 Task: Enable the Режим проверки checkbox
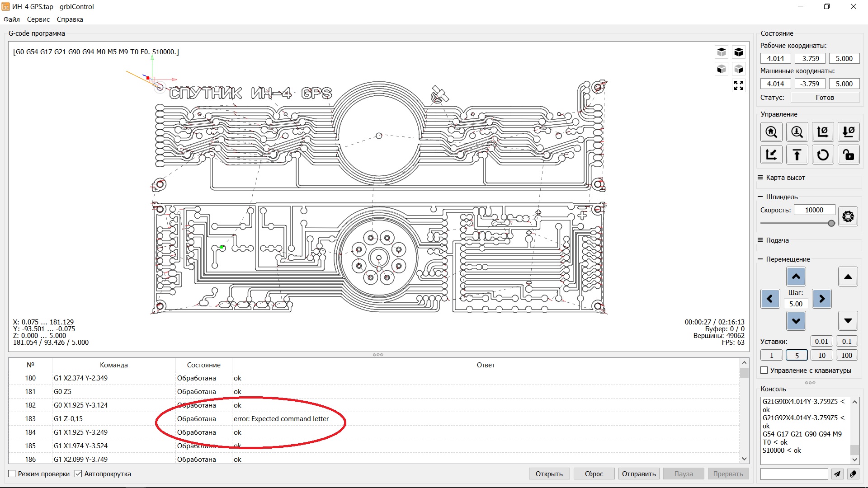(x=12, y=474)
